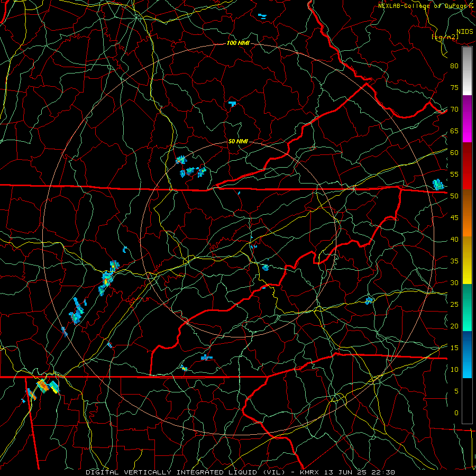Viewport: 476px width, 476px height.
Task: Click the 40 value on the color scale
Action: [x=454, y=239]
